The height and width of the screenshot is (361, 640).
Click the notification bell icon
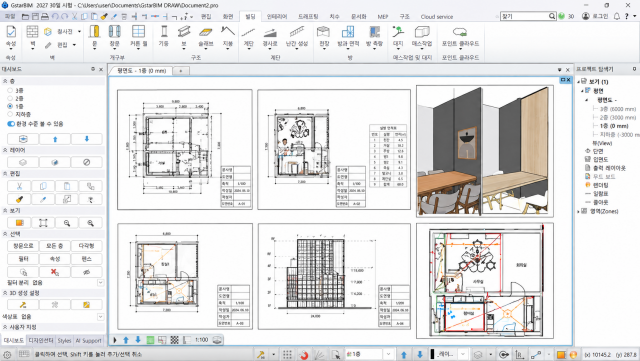[617, 16]
